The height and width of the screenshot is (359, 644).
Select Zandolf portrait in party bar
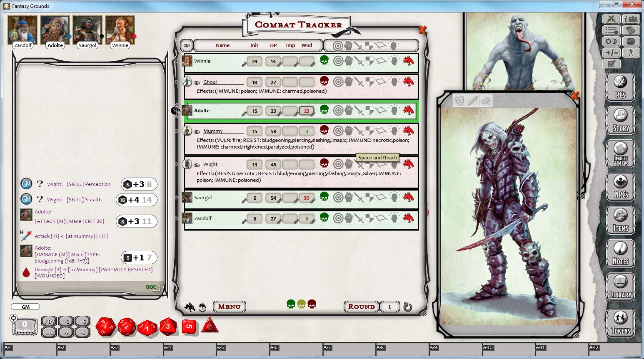pyautogui.click(x=22, y=30)
